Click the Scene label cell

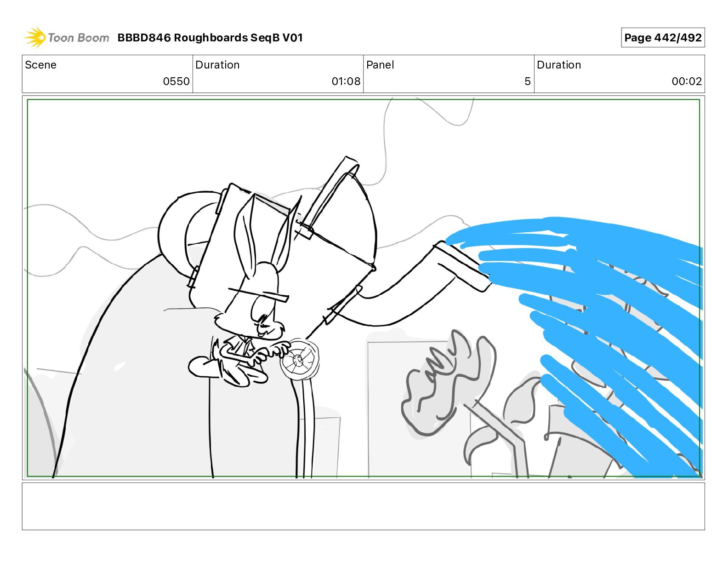coord(108,74)
